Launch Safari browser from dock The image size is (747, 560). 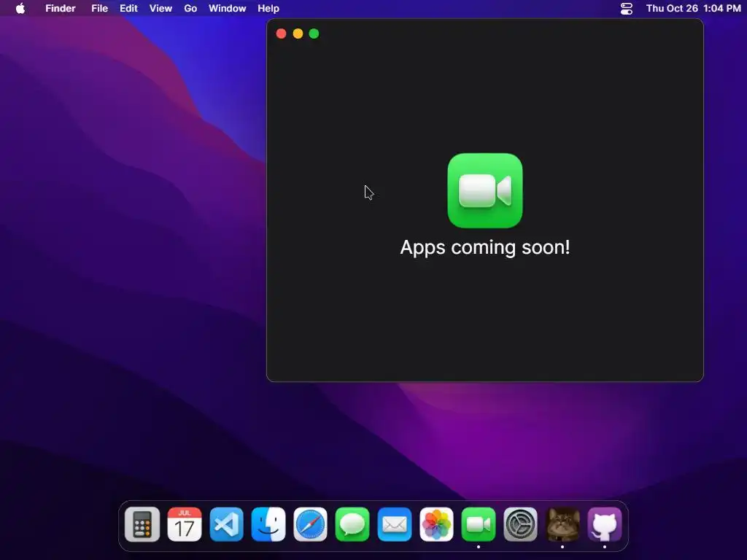(310, 524)
